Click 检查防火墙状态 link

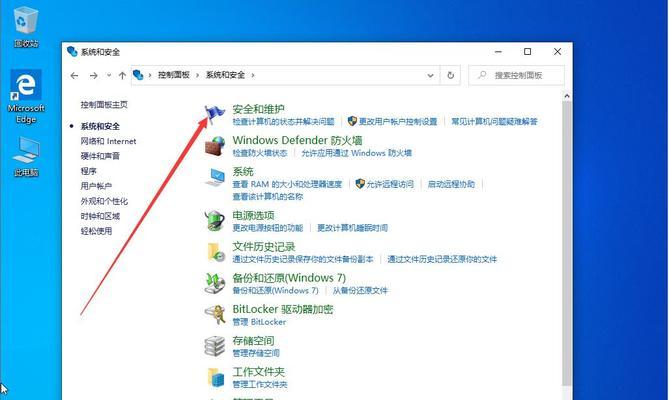(x=260, y=153)
